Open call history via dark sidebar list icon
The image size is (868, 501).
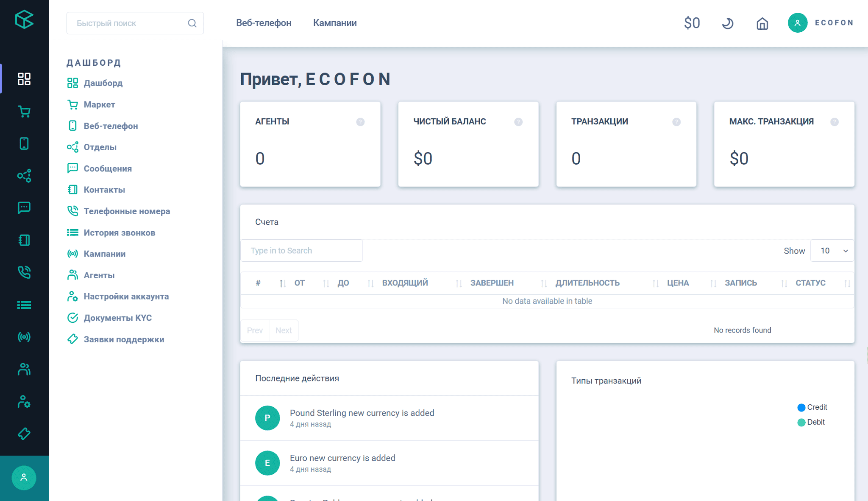click(x=24, y=305)
